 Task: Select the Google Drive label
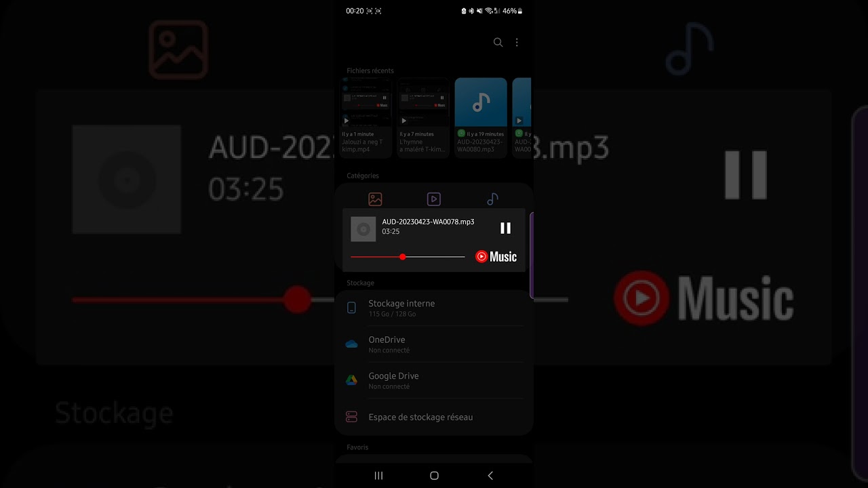click(x=393, y=375)
